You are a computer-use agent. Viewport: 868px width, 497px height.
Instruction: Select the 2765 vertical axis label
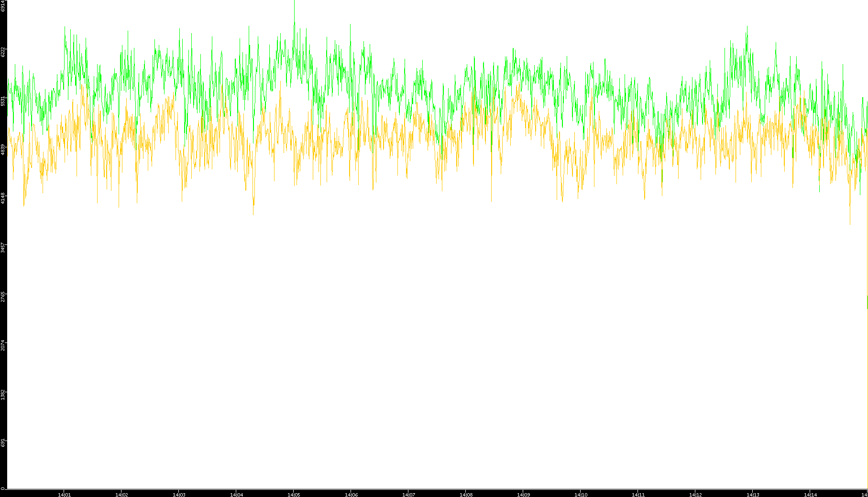pos(3,297)
